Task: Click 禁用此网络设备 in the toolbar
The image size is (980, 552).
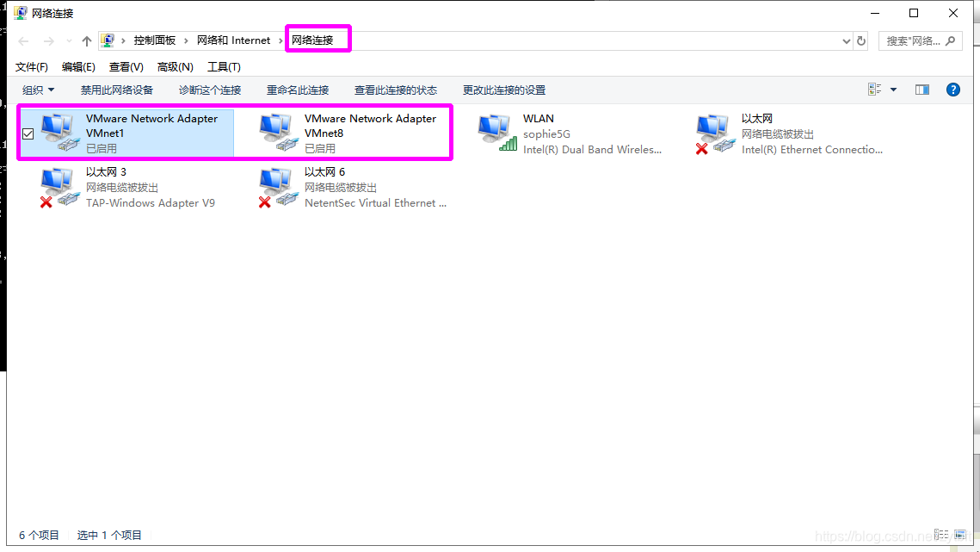Action: click(x=117, y=90)
